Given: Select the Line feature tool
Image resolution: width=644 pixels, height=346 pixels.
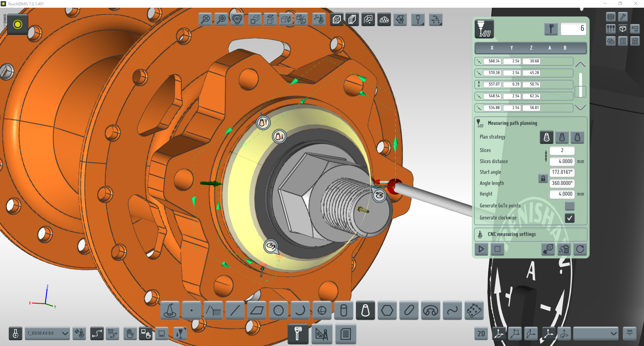Looking at the screenshot, I should point(235,310).
